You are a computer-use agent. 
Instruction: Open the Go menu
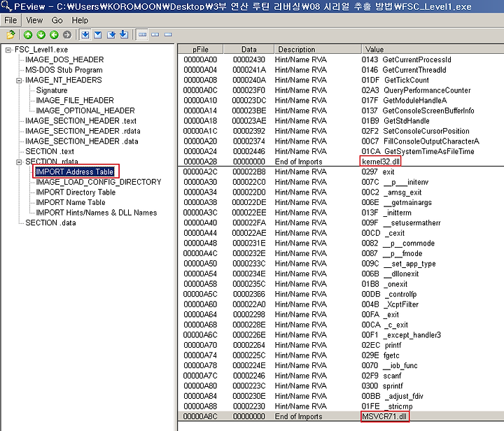57,20
